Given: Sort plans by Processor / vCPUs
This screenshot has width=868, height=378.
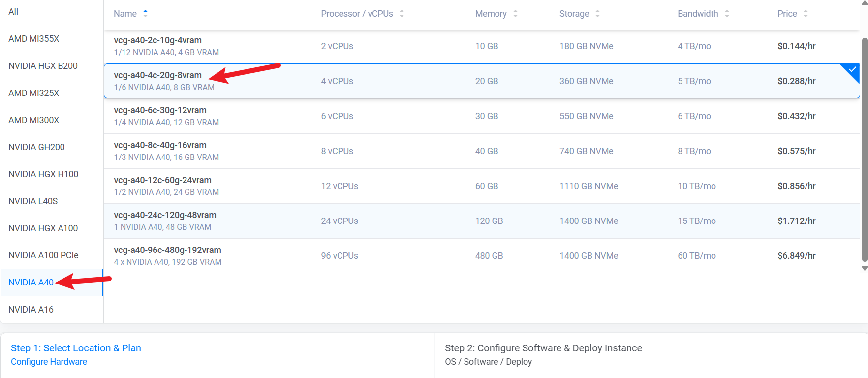Looking at the screenshot, I should pyautogui.click(x=402, y=14).
